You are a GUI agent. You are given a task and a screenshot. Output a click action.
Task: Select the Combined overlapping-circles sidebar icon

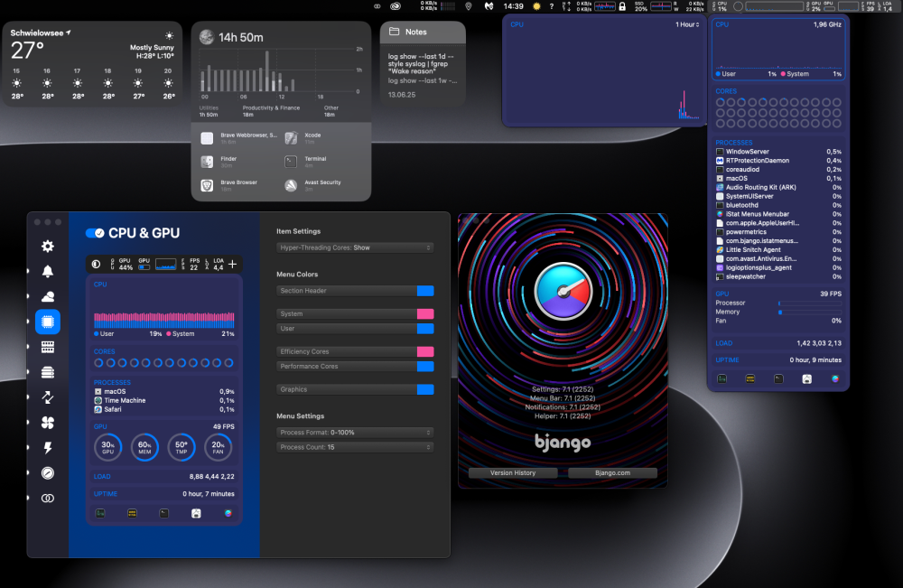pos(48,499)
